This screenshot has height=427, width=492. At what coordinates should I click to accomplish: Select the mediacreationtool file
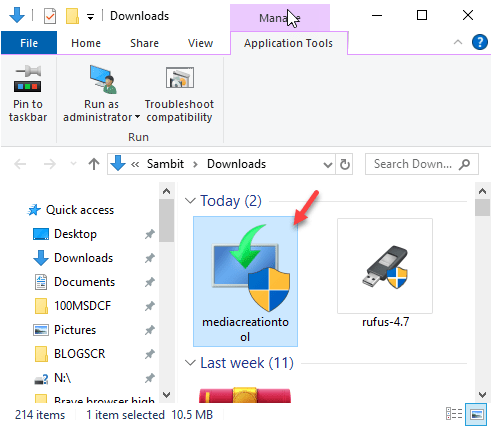click(x=245, y=282)
